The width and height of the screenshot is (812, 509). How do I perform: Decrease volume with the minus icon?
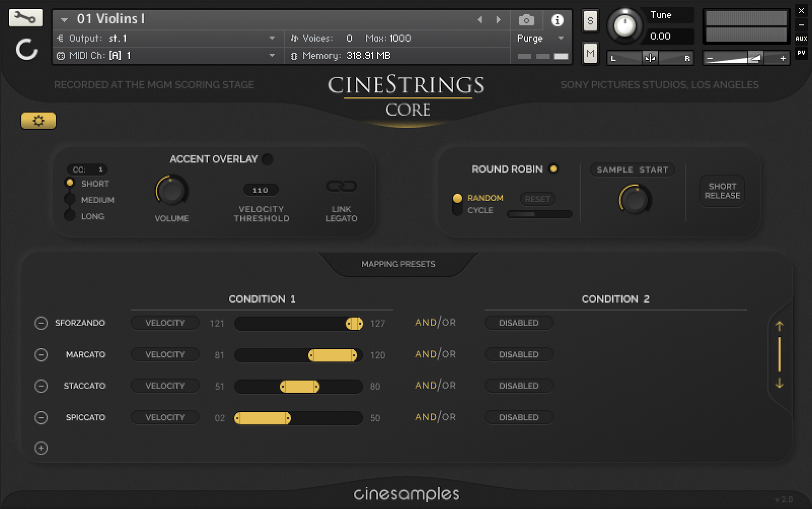[710, 58]
